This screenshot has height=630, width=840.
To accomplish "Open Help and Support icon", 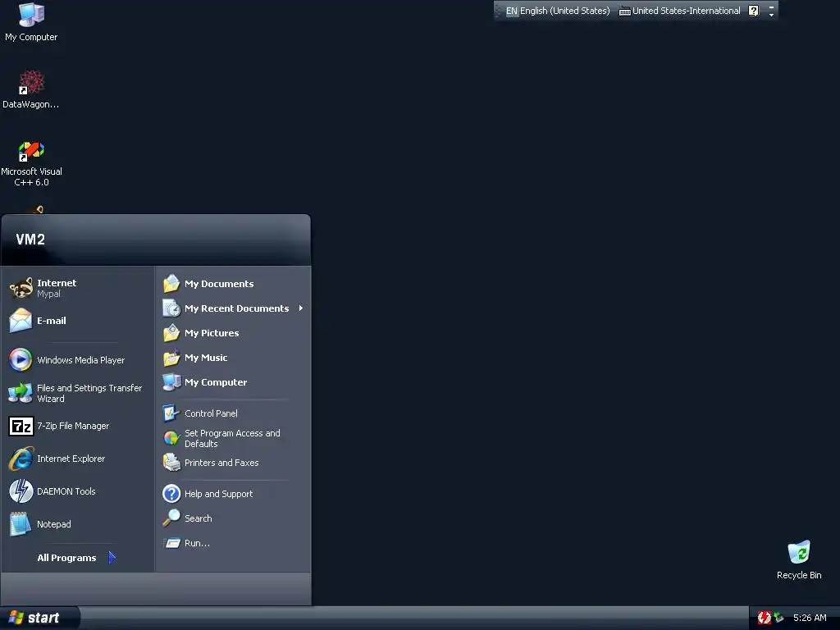I will click(x=171, y=493).
